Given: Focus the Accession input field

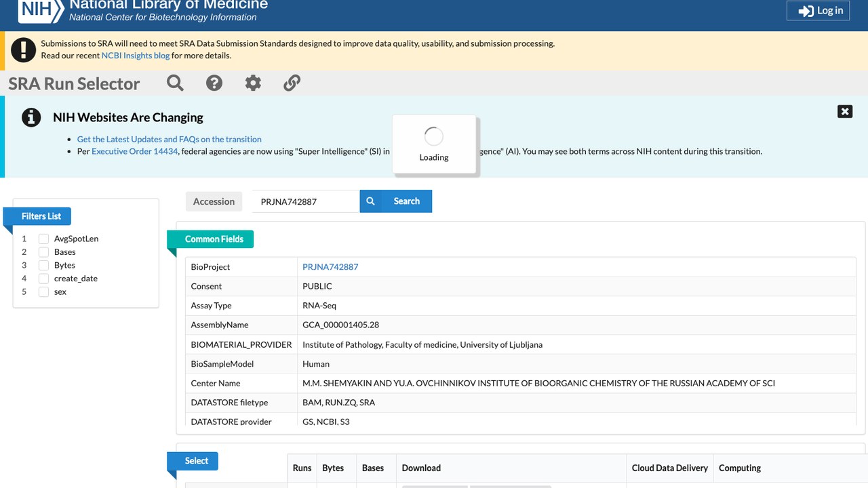Looking at the screenshot, I should click(x=306, y=201).
